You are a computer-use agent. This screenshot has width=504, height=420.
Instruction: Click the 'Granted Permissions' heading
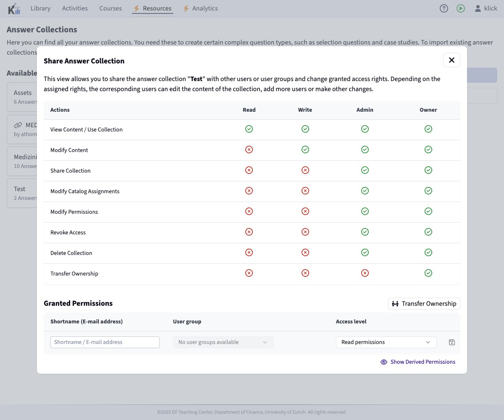coord(78,303)
